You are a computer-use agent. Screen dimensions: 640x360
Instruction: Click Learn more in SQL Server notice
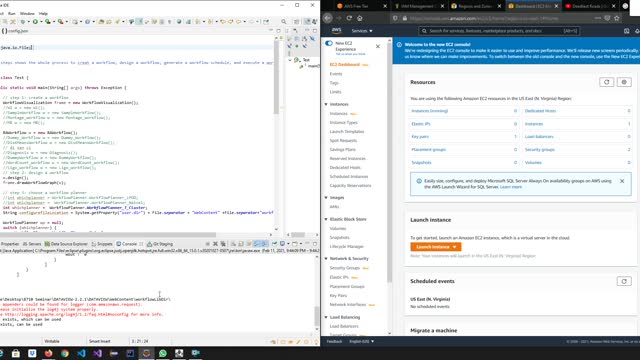point(511,187)
